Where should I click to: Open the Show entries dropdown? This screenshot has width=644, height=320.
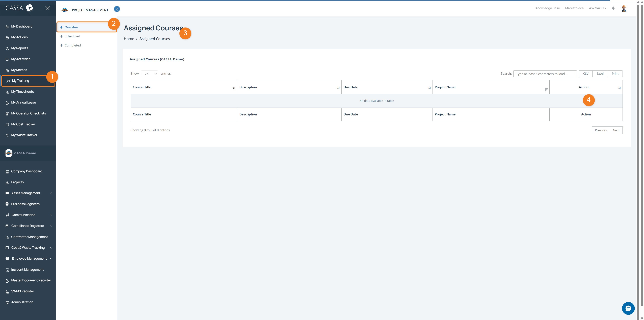pos(149,73)
